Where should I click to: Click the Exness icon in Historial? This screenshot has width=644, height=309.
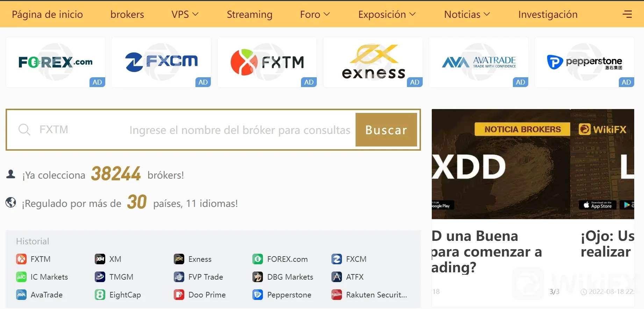179,259
